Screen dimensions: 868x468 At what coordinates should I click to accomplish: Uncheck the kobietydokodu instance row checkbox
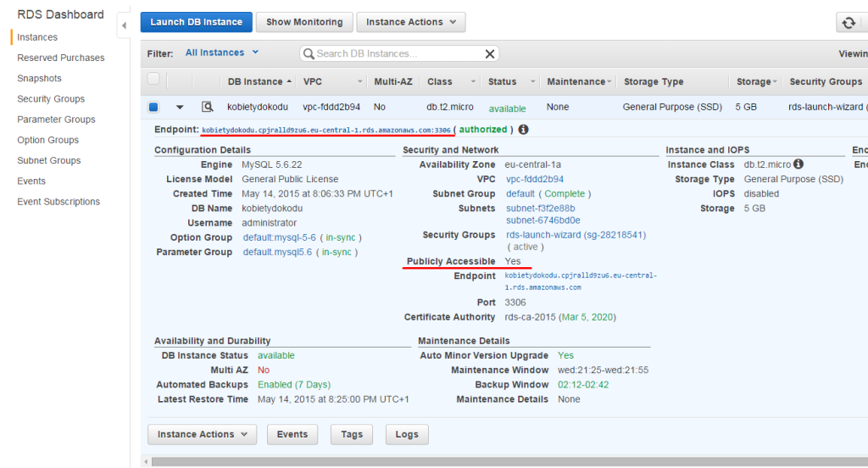tap(153, 107)
